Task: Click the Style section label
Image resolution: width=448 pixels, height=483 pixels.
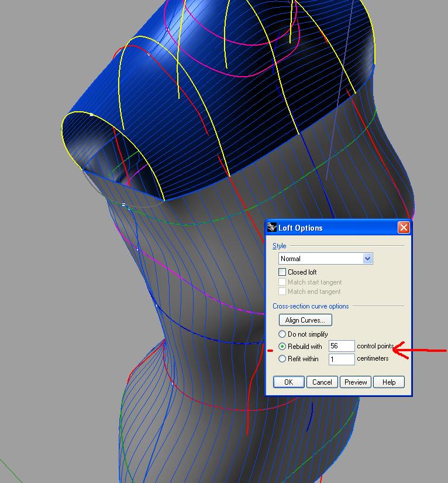Action: click(280, 246)
